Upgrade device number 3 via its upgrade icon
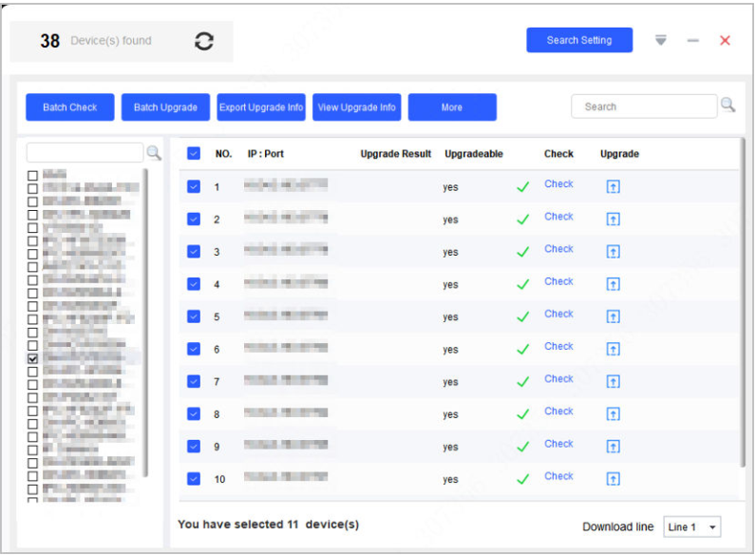The width and height of the screenshot is (756, 555). pos(613,252)
